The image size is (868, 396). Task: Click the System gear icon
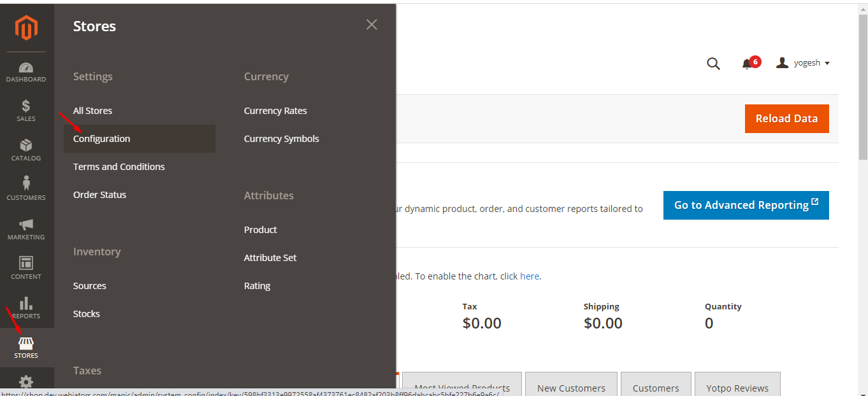pyautogui.click(x=25, y=382)
